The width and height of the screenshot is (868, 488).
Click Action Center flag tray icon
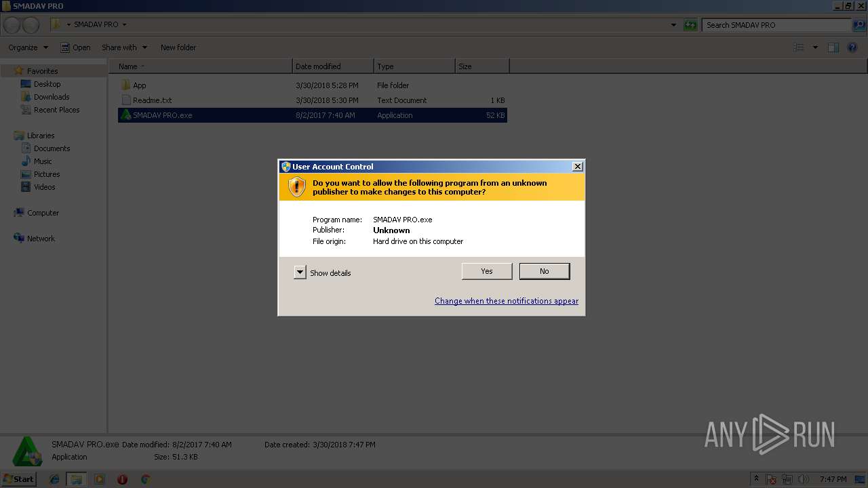(x=772, y=479)
